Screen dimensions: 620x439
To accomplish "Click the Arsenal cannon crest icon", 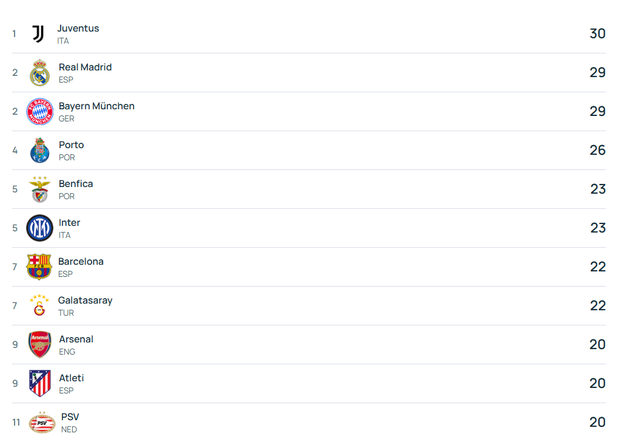I will 39,345.
